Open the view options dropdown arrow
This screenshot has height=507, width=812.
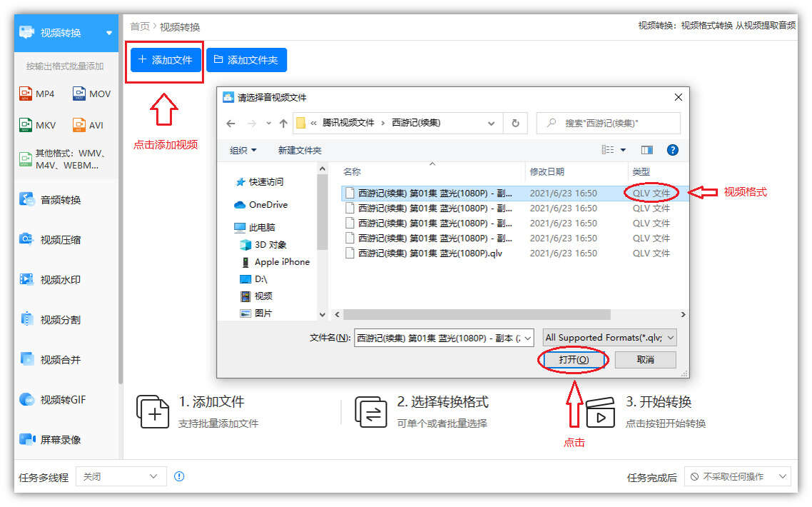(623, 150)
